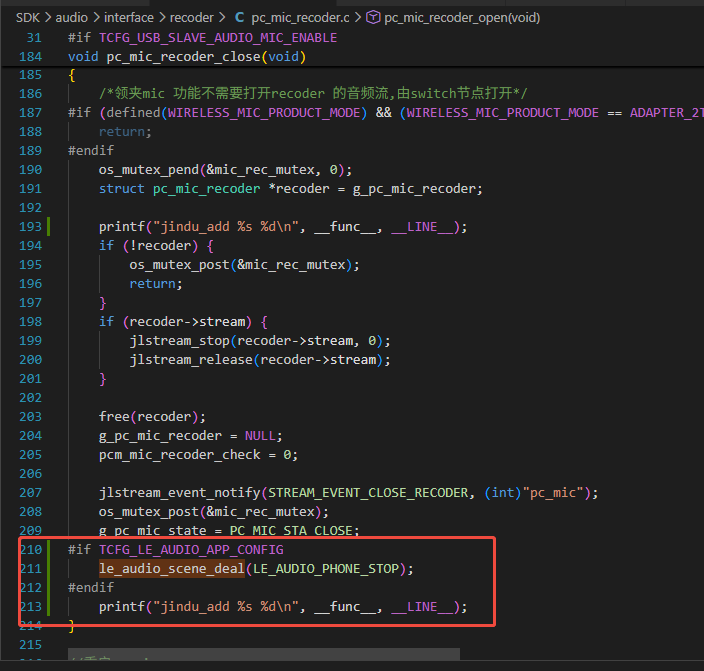Screen dimensions: 704x671
Task: Click STREAM_EVENT_CLOSE_RECODER constant
Action: [x=368, y=493]
